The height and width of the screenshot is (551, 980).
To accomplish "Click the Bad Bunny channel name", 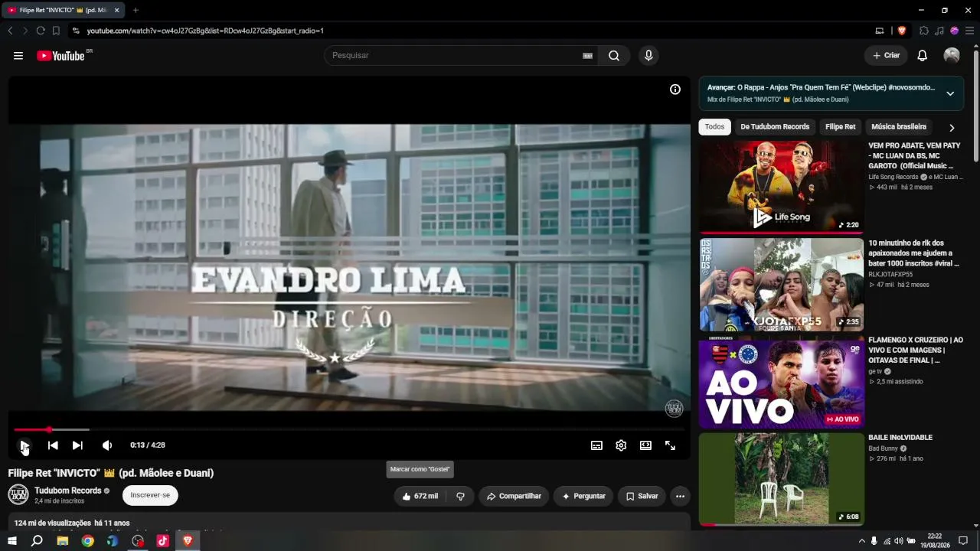I will tap(883, 448).
